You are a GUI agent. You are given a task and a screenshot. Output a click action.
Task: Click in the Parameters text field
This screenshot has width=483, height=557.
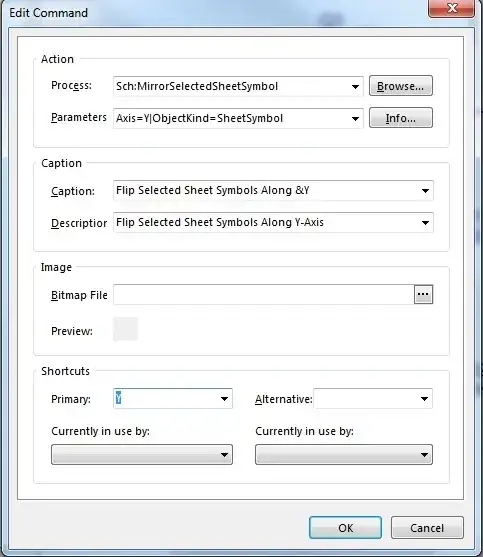(230, 118)
